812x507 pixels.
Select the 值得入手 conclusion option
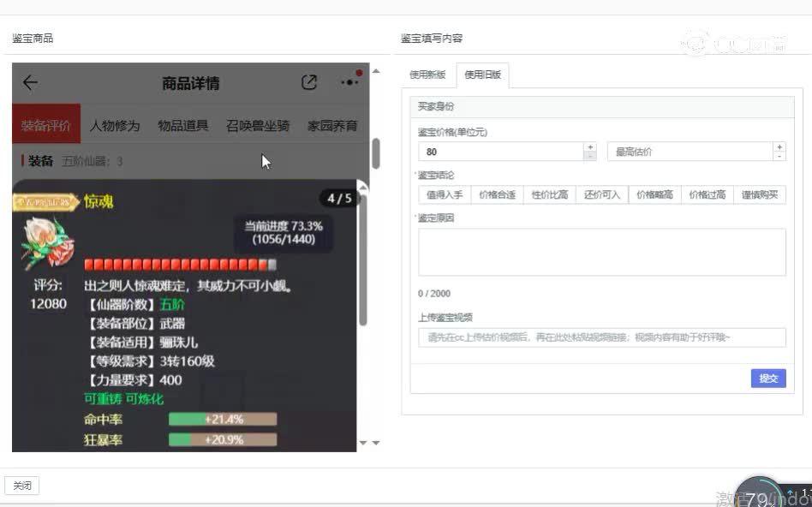(445, 194)
